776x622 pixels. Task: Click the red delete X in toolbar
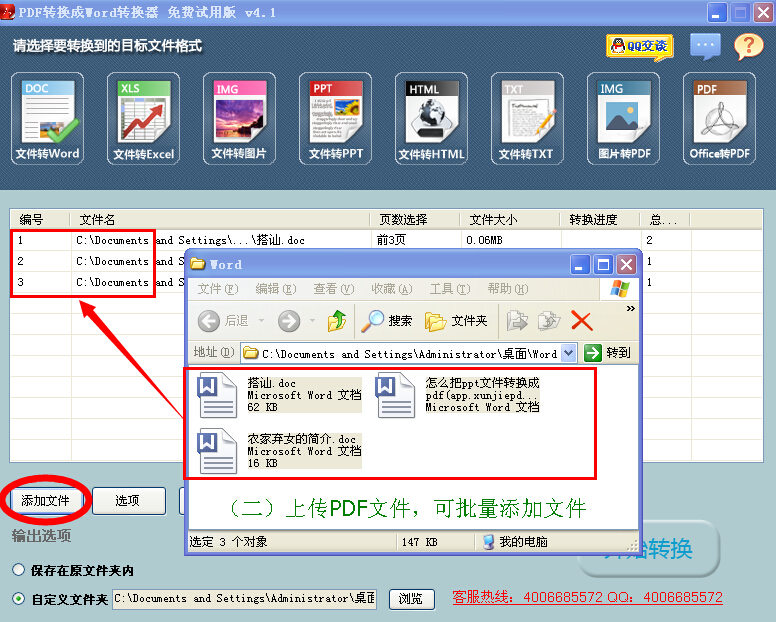[x=582, y=321]
